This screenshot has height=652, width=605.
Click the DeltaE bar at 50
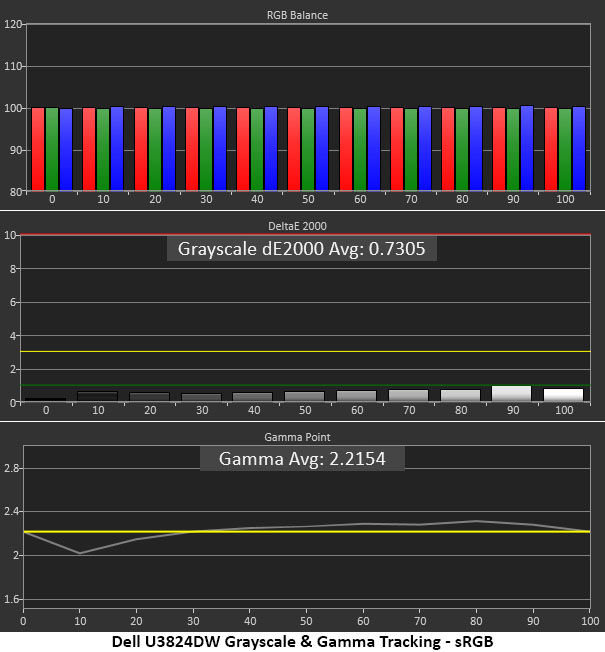[x=304, y=396]
